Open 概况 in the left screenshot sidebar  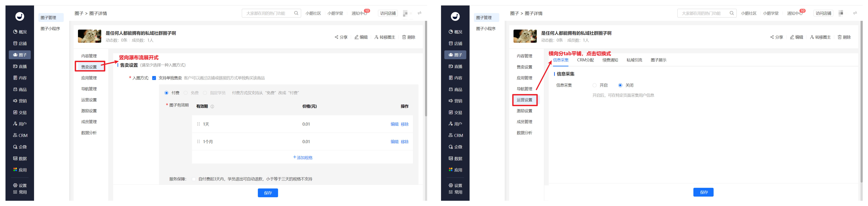[x=20, y=32]
